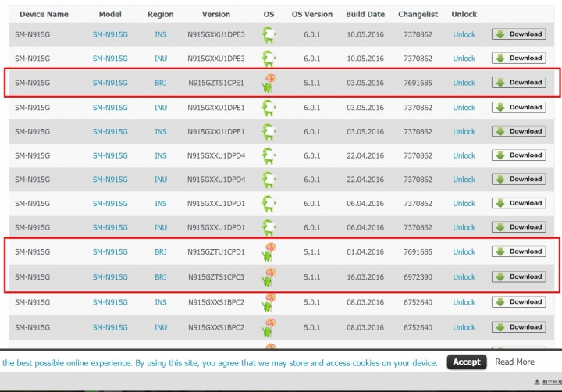Download the BRI firmware N915GZTU1CPD1
Image resolution: width=562 pixels, height=392 pixels.
(x=518, y=251)
